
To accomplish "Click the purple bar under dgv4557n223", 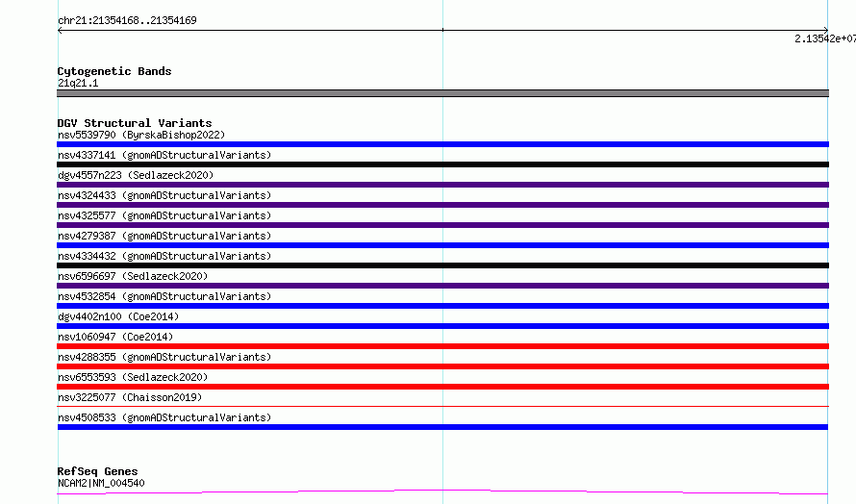I will click(442, 185).
